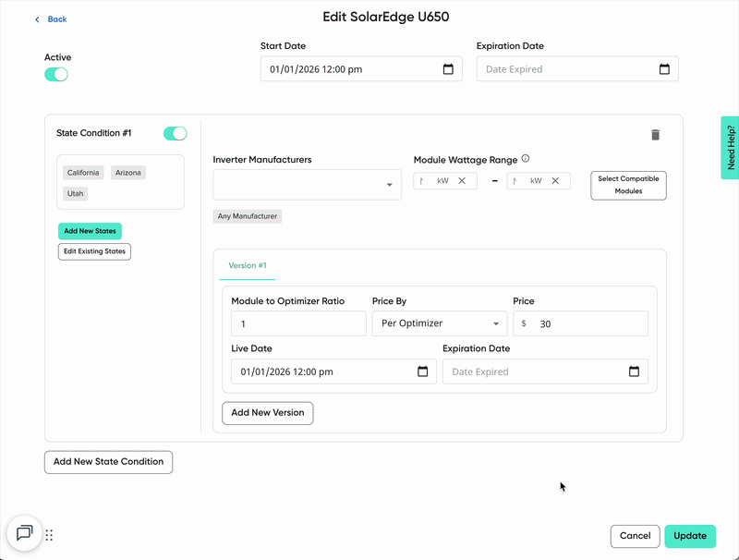Open the version Expiration Date calendar icon
Image resolution: width=739 pixels, height=560 pixels.
pos(634,371)
